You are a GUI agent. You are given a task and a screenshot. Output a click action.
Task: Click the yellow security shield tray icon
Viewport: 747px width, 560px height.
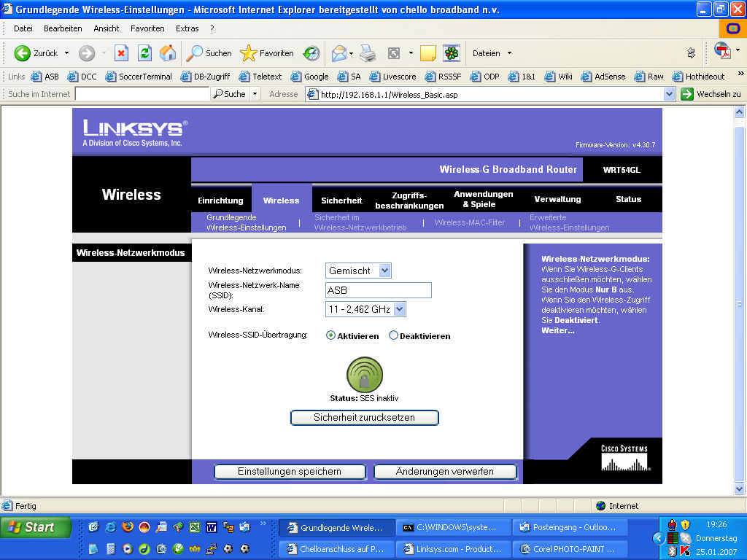[x=686, y=525]
